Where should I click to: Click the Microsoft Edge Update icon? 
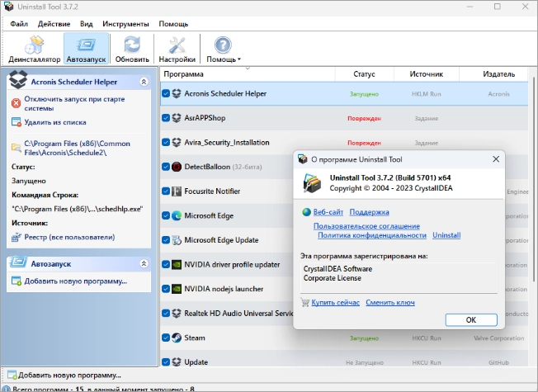177,240
